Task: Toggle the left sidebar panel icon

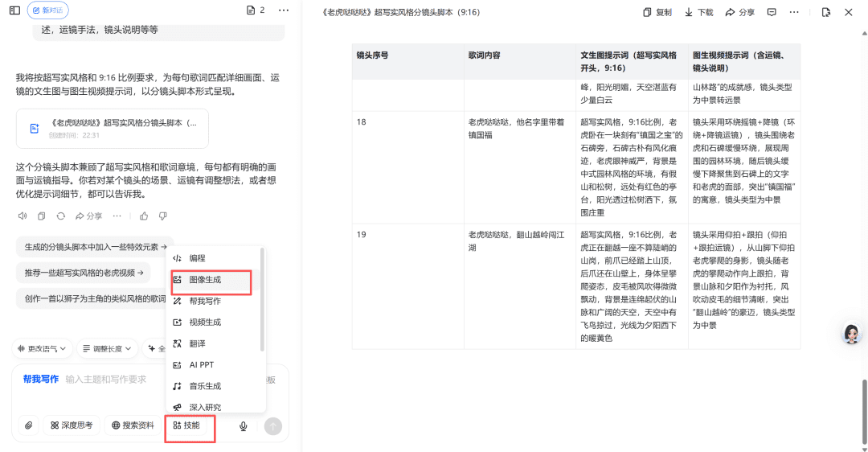Action: coord(14,10)
